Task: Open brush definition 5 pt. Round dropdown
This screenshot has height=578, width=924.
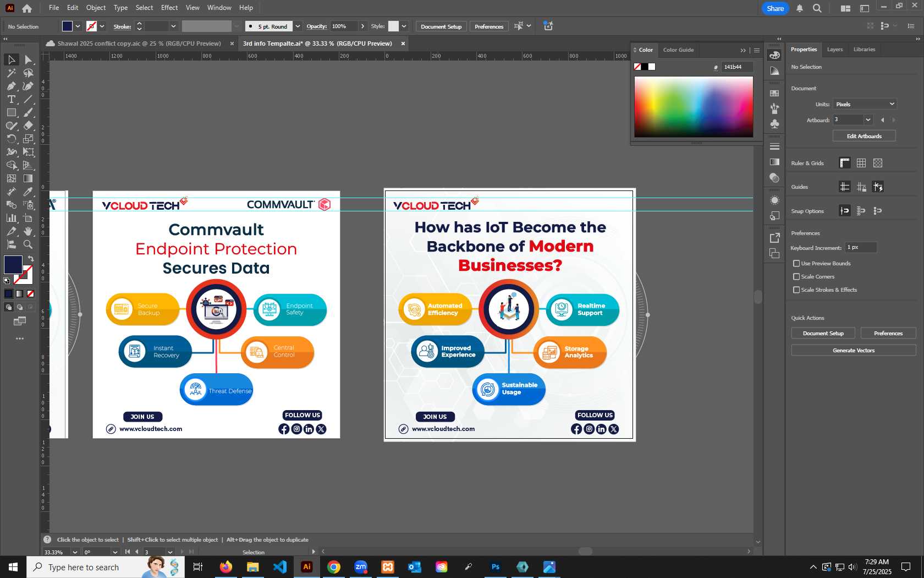Action: pos(298,26)
